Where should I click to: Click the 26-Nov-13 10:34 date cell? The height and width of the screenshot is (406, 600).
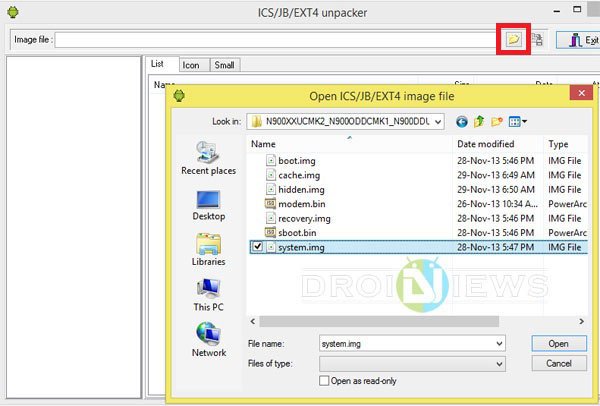click(497, 204)
